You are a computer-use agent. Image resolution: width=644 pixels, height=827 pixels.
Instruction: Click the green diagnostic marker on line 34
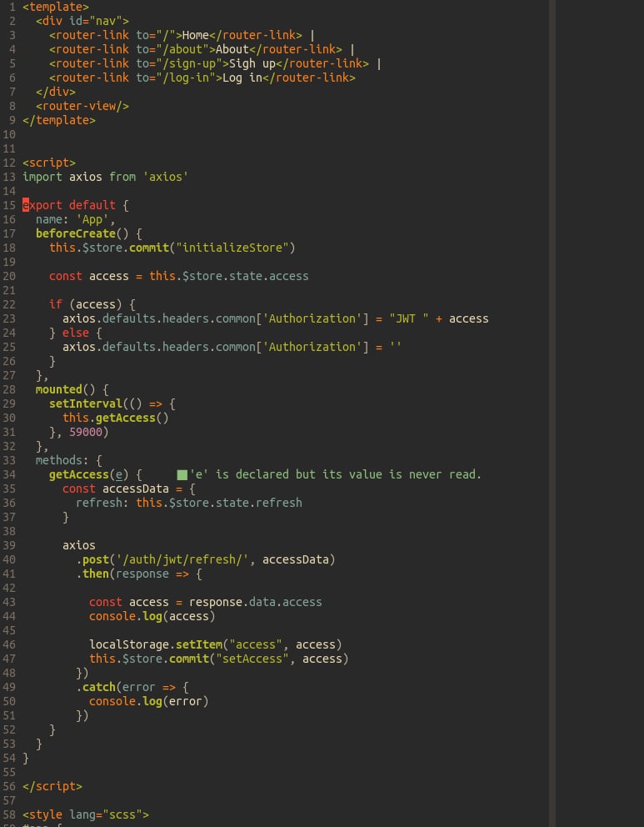[182, 475]
